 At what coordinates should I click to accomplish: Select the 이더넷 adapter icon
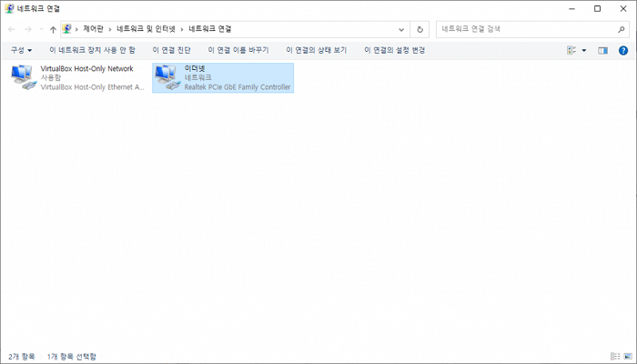point(167,78)
